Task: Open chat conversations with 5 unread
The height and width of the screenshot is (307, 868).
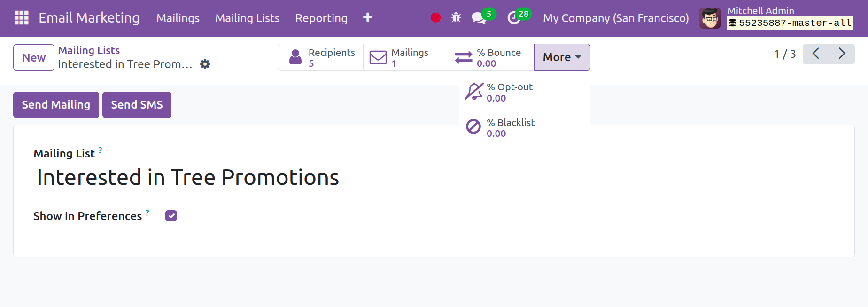Action: pyautogui.click(x=479, y=18)
